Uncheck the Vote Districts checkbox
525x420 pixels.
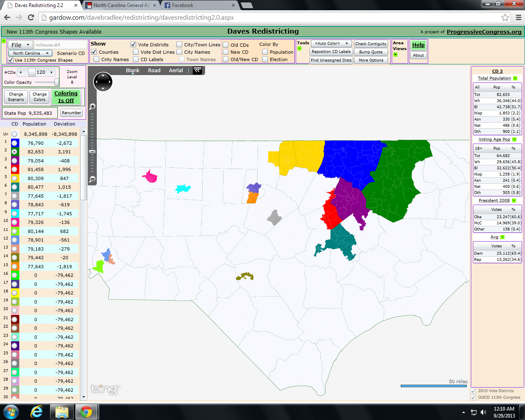[x=133, y=44]
